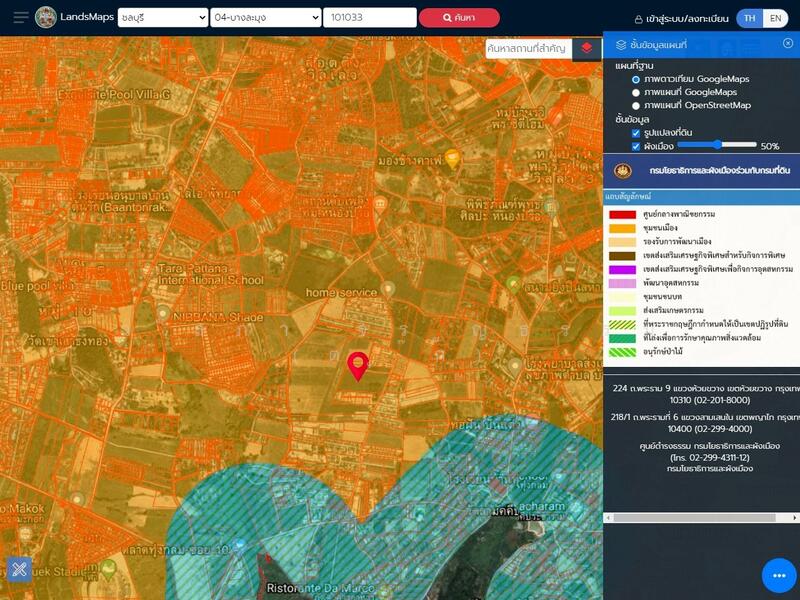Click the red ค้นหา search button
800x600 pixels.
(459, 18)
